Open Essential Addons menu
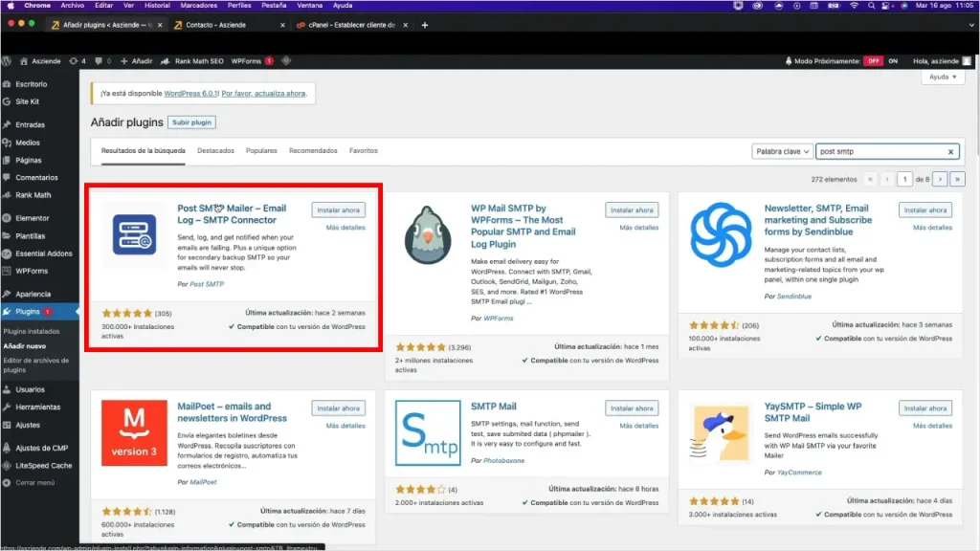 [44, 253]
